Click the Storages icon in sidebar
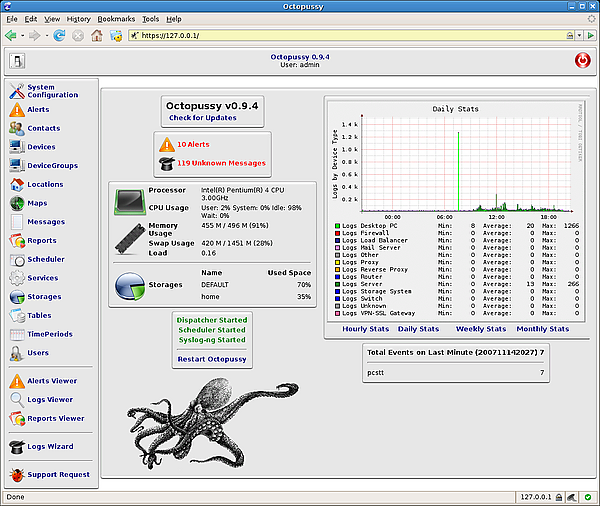Screen dimensions: 600x506 [17, 297]
